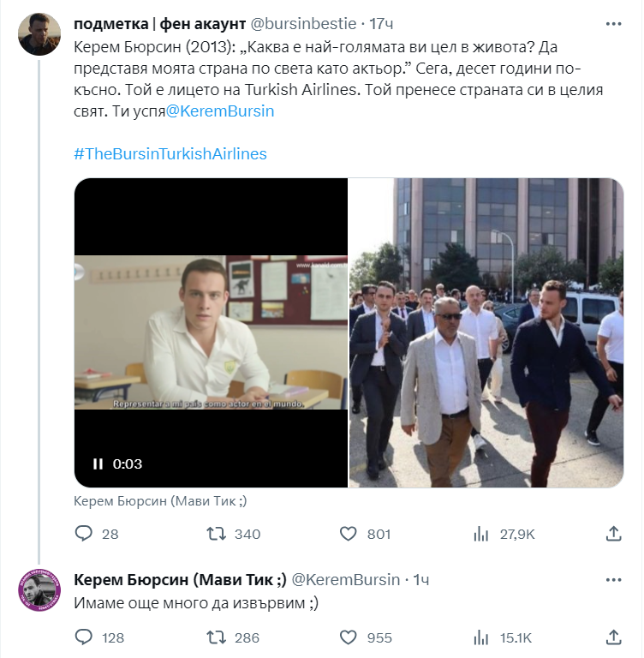Open more options for the first tweet
Screen dimensions: 644x658
click(613, 22)
